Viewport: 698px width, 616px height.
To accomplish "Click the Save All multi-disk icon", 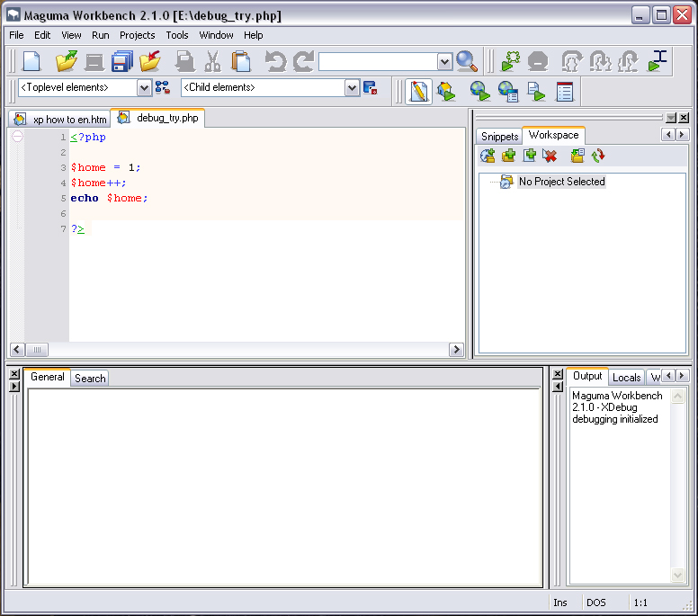I will [122, 61].
